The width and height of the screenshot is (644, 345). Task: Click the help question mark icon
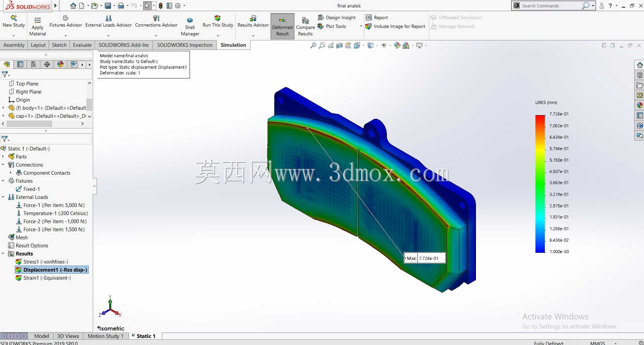click(x=610, y=6)
